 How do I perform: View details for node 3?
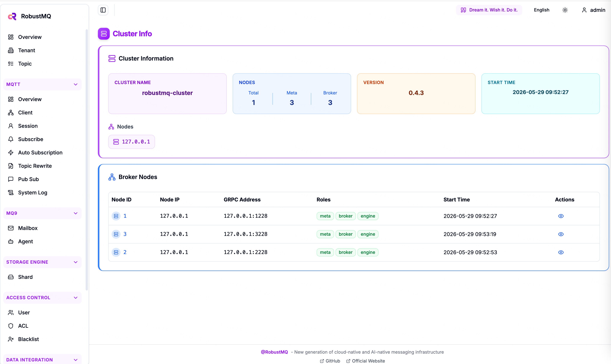561,234
